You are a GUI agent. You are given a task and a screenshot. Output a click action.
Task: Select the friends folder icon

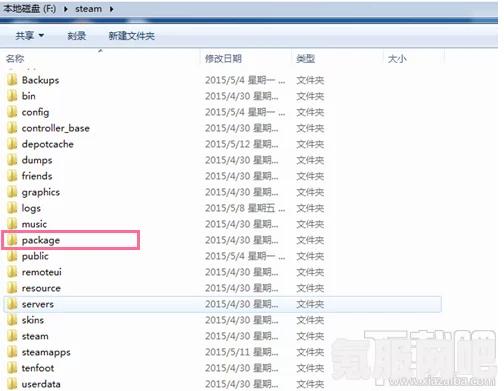click(12, 176)
